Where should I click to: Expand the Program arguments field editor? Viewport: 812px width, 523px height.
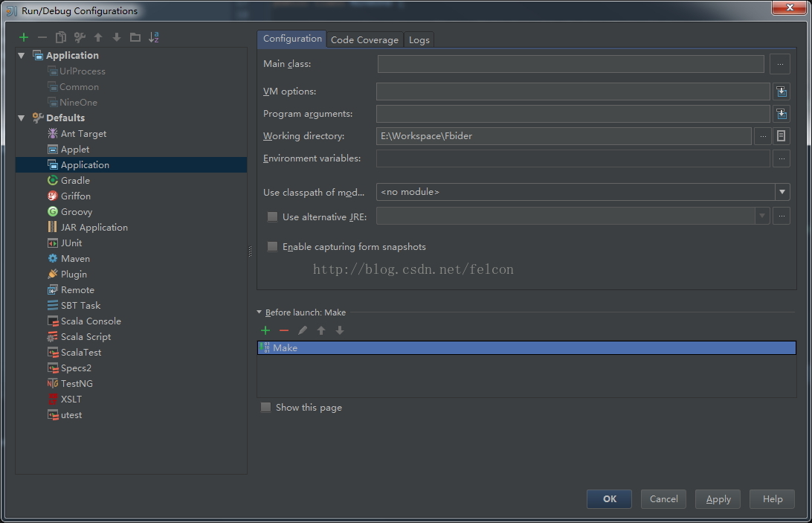coord(782,114)
